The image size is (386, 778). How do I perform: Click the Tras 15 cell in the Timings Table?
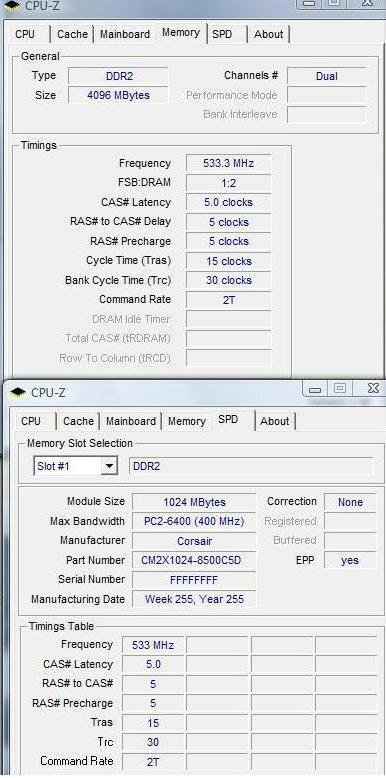coord(153,723)
